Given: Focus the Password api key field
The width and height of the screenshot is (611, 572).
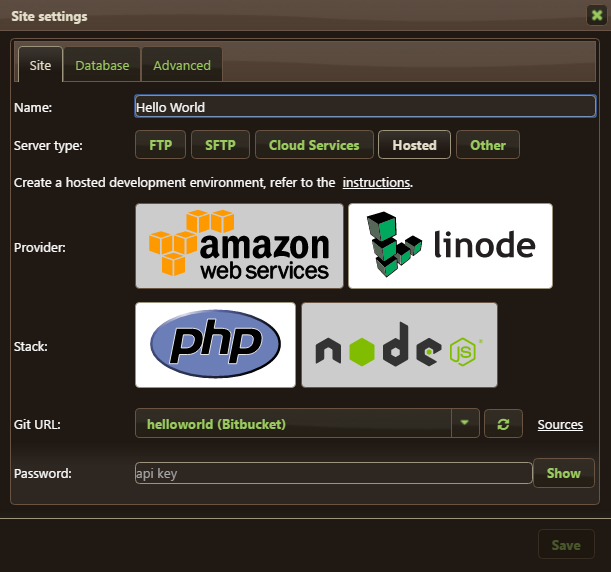Looking at the screenshot, I should (x=334, y=473).
